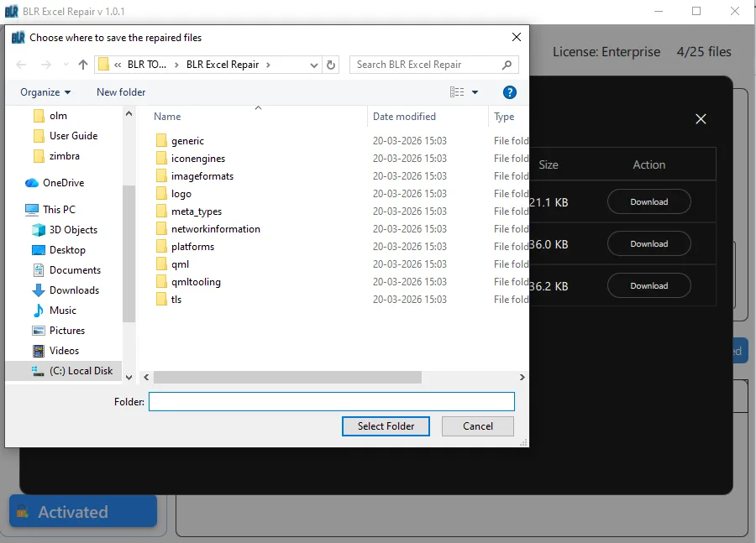Select the imageformats folder
Image resolution: width=756 pixels, height=543 pixels.
click(x=202, y=176)
